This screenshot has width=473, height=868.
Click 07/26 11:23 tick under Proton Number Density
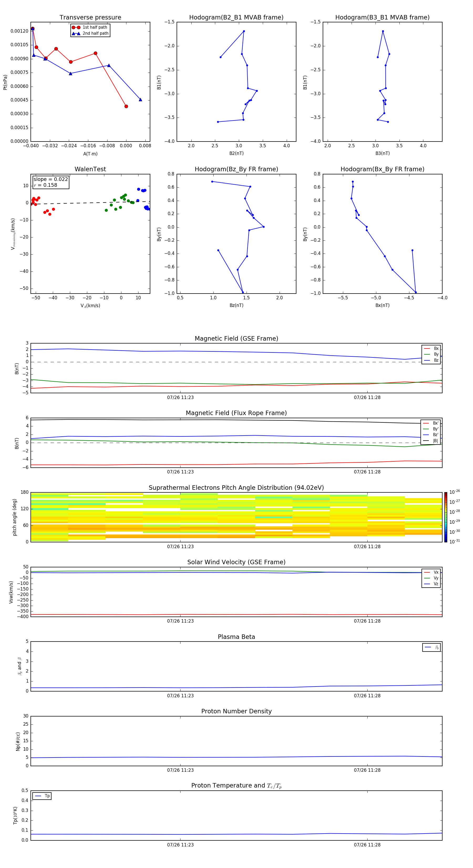coord(181,770)
